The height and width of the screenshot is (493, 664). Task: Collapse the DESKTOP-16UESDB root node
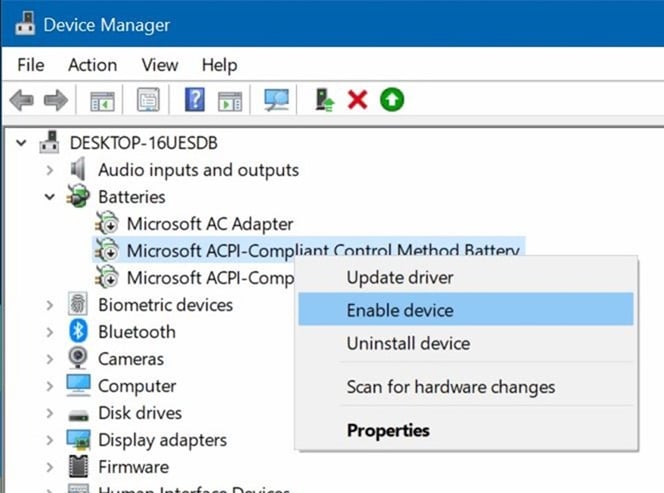[x=21, y=143]
